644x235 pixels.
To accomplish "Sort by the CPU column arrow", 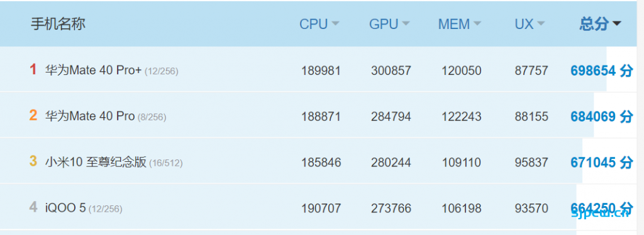I will (x=335, y=24).
